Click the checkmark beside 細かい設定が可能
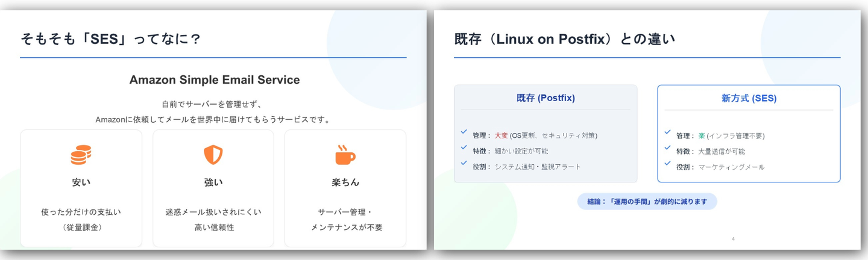Screen dimensions: 868x260 [464, 147]
